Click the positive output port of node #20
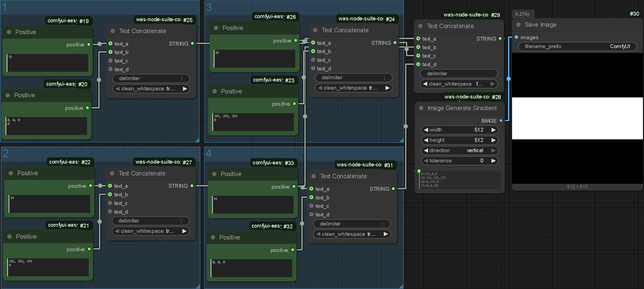The image size is (644, 289). click(x=87, y=108)
